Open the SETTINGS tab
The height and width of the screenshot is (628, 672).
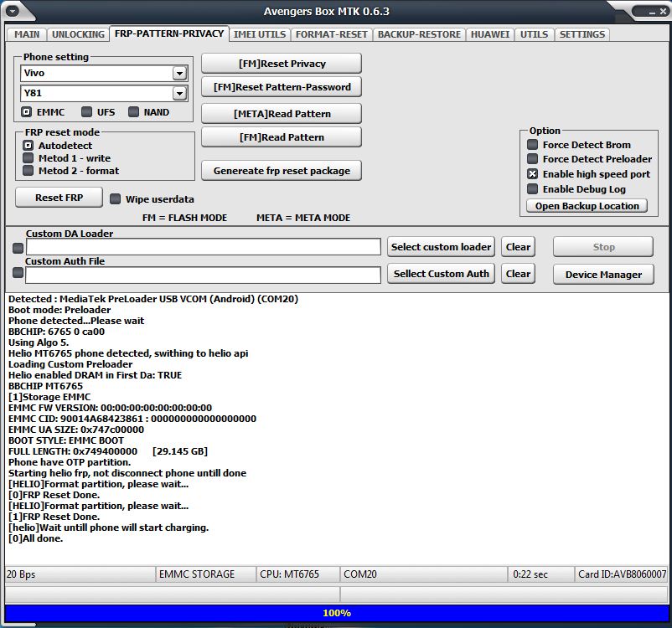click(582, 34)
